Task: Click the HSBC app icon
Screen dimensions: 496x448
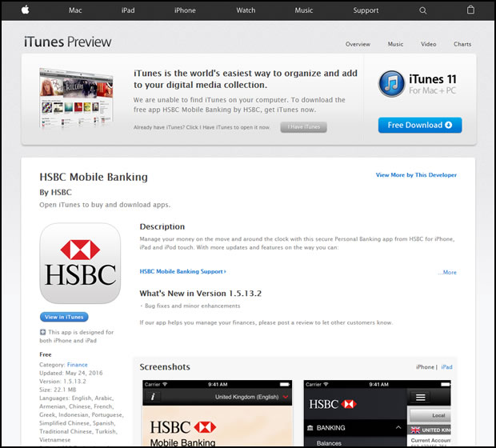Action: coord(80,263)
